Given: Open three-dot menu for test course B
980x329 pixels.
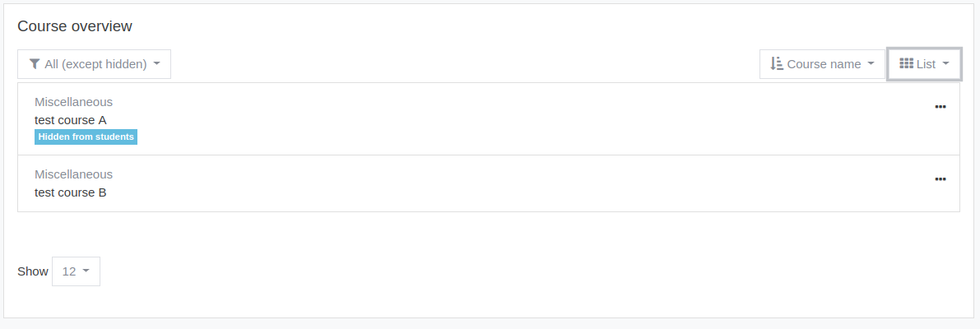Looking at the screenshot, I should click(940, 179).
